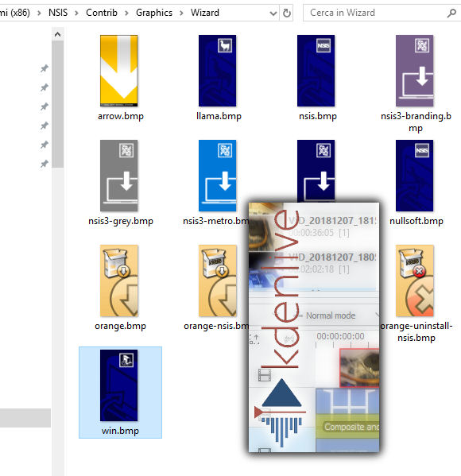Select the orange-uninstall-nsis.bmp file icon
461x476 pixels.
tap(415, 281)
